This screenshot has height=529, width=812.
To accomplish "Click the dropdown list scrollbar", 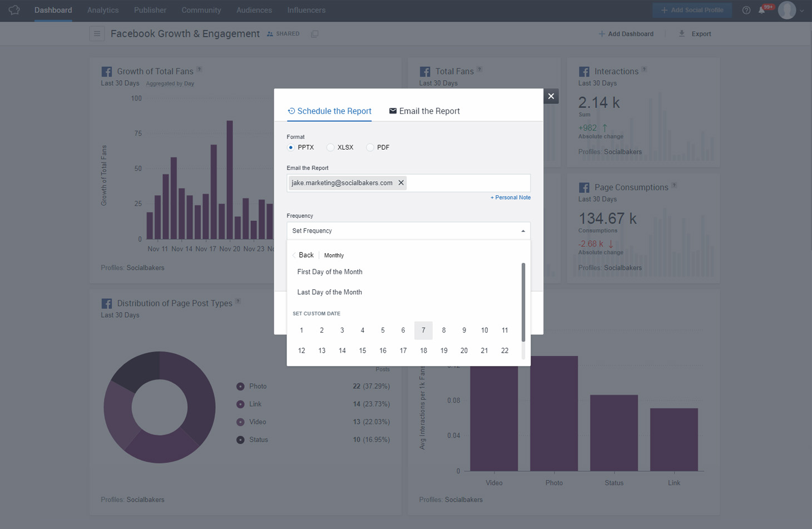I will 523,302.
